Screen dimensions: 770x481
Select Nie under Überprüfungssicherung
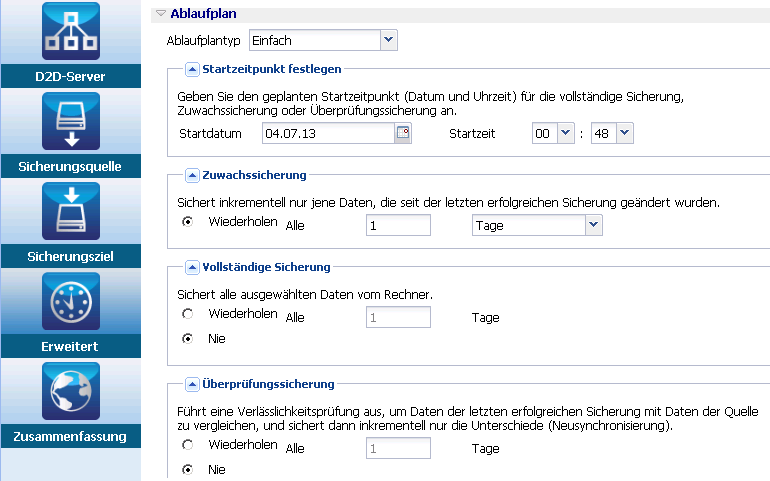click(x=187, y=469)
